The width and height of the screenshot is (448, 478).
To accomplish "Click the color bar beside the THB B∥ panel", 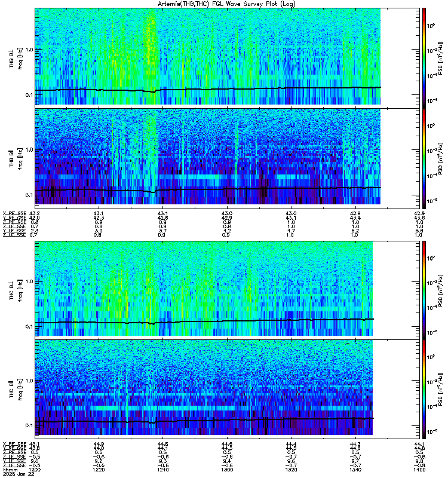I will pyautogui.click(x=424, y=158).
